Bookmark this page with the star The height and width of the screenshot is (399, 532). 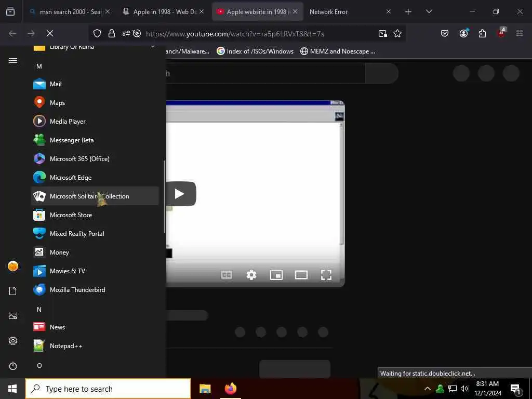click(397, 33)
